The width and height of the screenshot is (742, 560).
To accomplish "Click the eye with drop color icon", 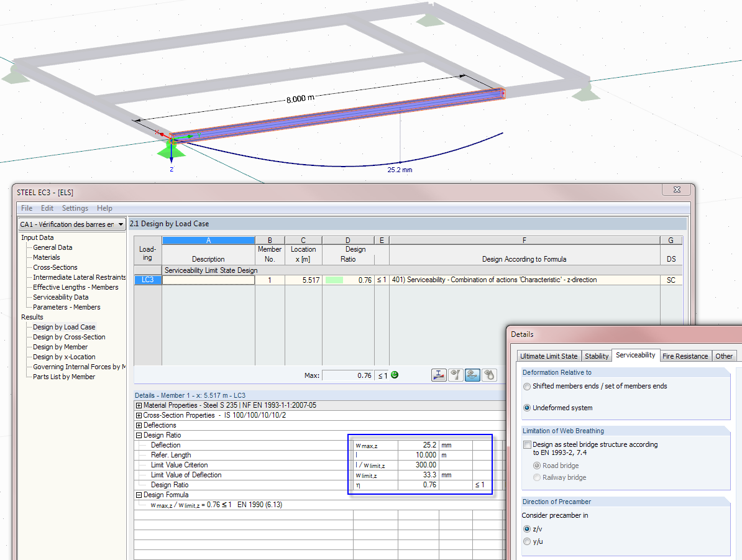I will pyautogui.click(x=489, y=375).
